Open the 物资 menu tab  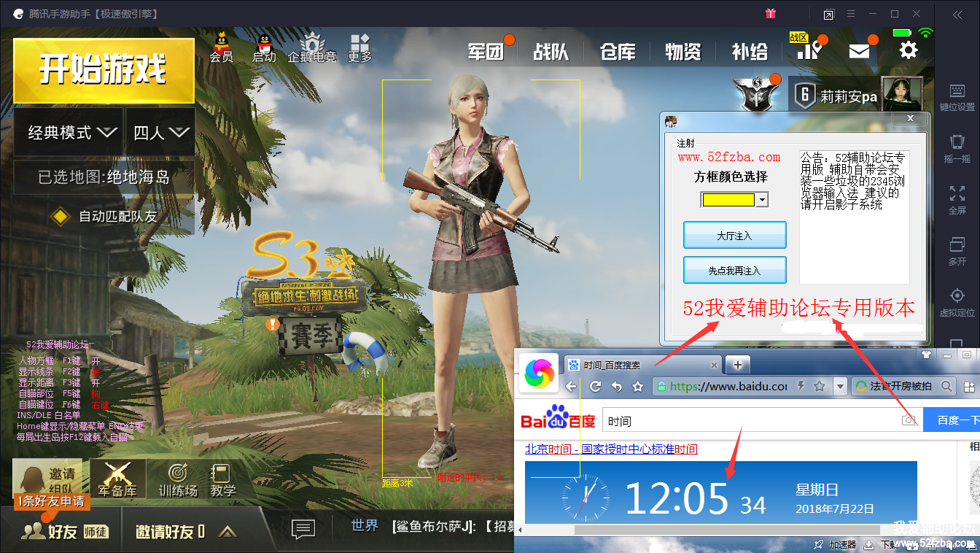(683, 52)
